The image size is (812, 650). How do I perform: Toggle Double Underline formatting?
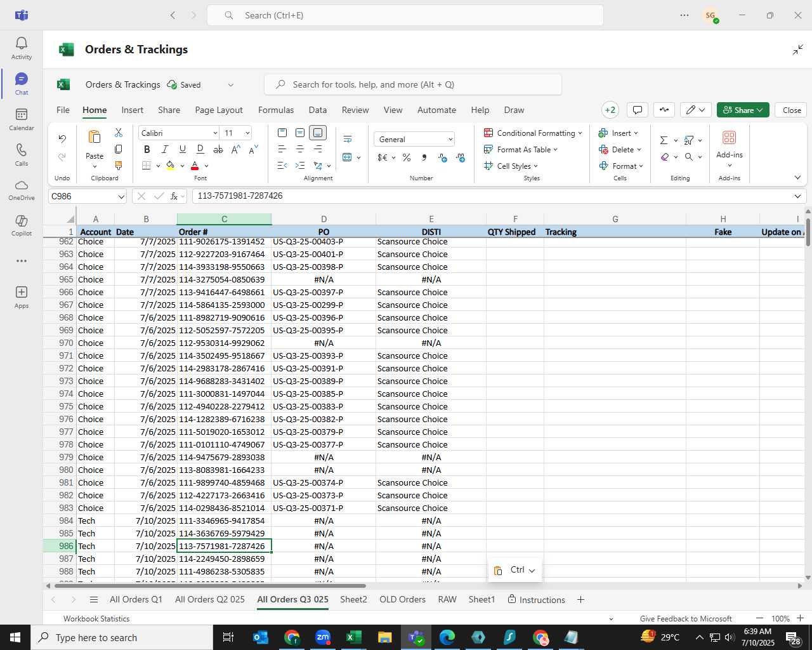tap(200, 150)
